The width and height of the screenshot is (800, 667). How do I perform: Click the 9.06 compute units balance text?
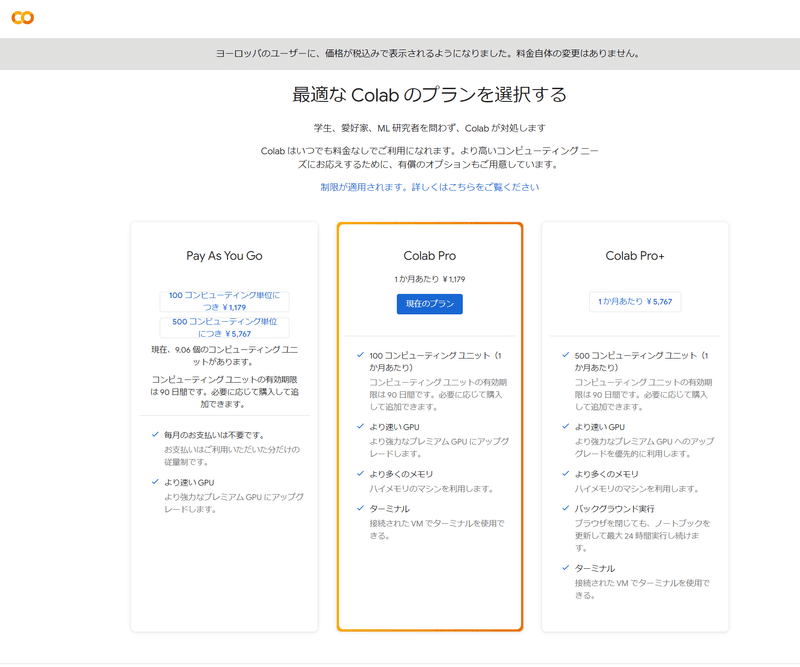click(x=224, y=356)
